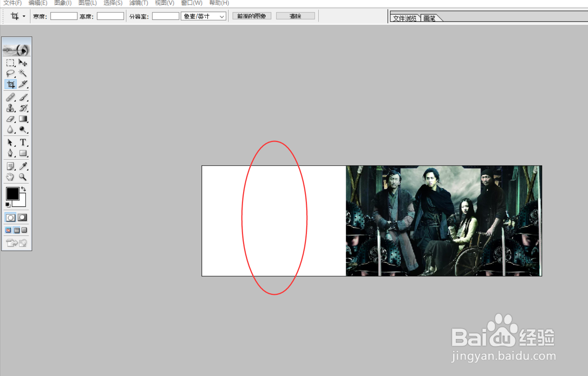Select the Blur tool

pos(10,130)
